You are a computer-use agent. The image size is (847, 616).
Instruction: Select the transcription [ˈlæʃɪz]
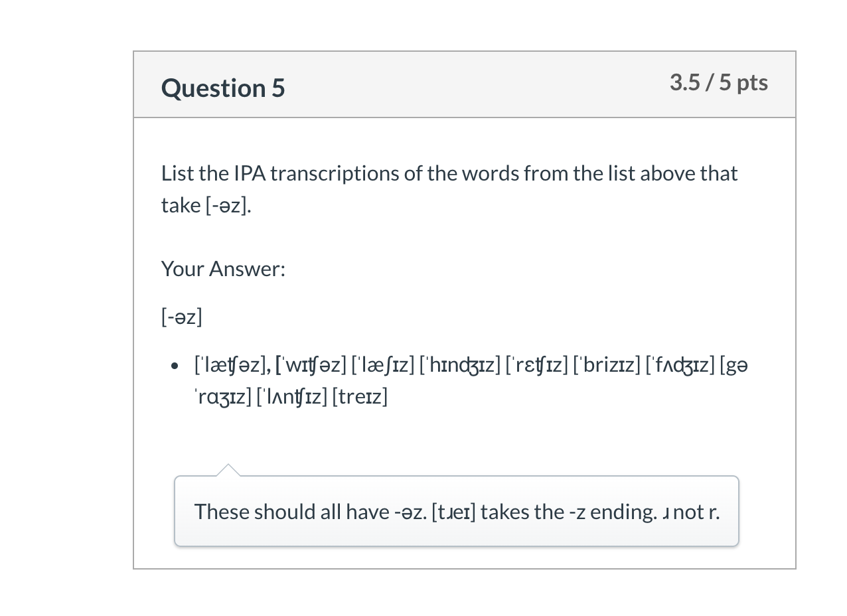[383, 365]
